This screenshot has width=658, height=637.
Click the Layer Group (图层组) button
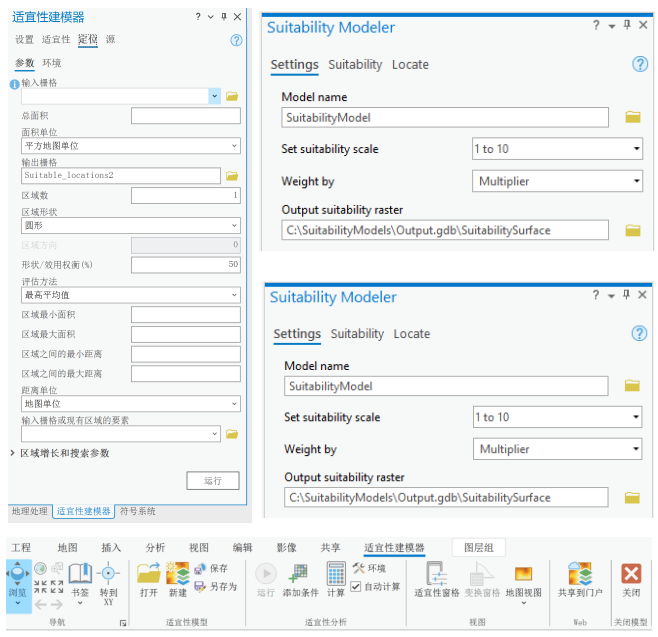point(478,548)
